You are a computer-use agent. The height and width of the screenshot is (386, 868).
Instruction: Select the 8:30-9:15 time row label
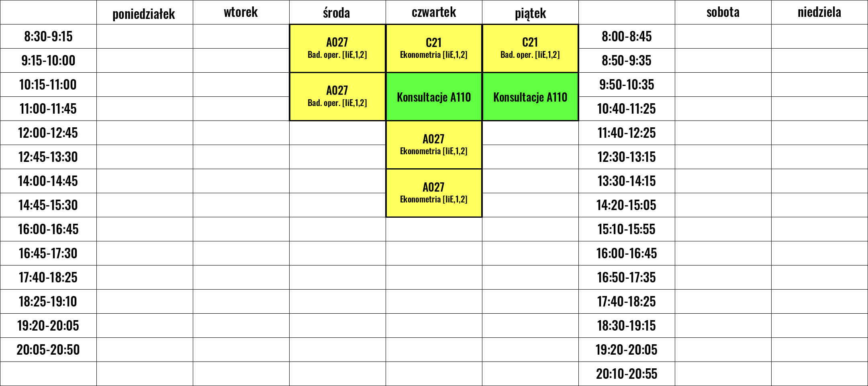click(48, 37)
